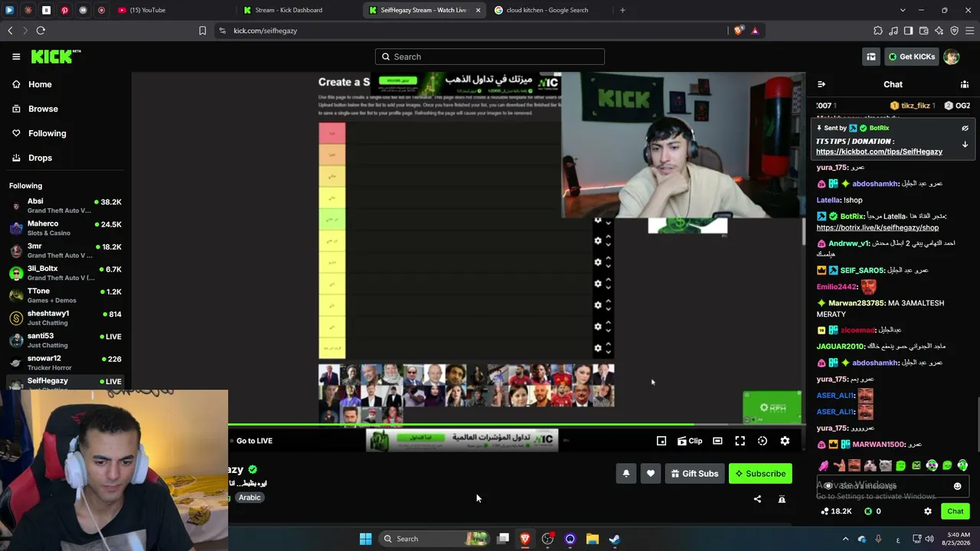Show hidden system tray icons
This screenshot has width=980, height=551.
pos(845,539)
